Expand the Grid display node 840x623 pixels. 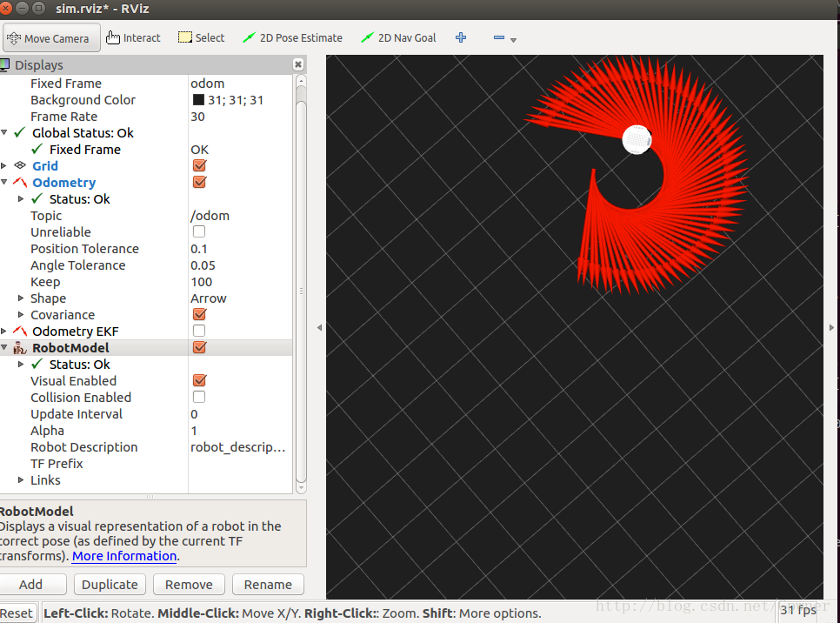click(x=4, y=165)
